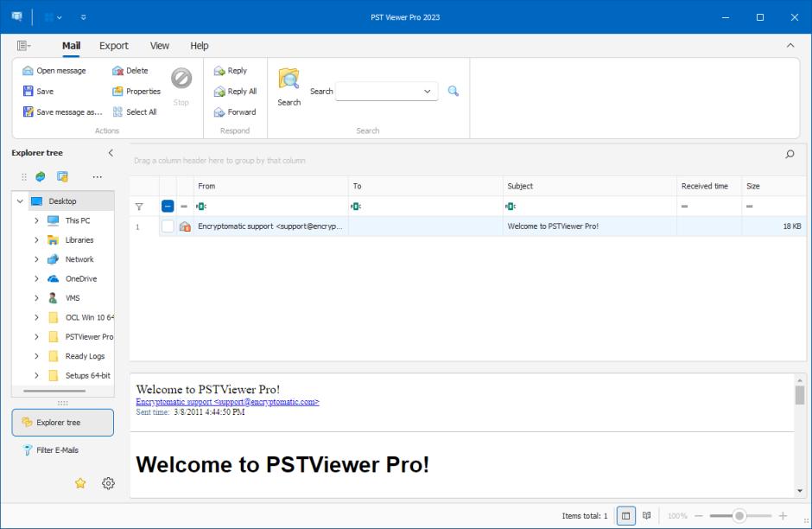Click the email envelope icon in row 1
Image resolution: width=812 pixels, height=529 pixels.
pos(185,226)
